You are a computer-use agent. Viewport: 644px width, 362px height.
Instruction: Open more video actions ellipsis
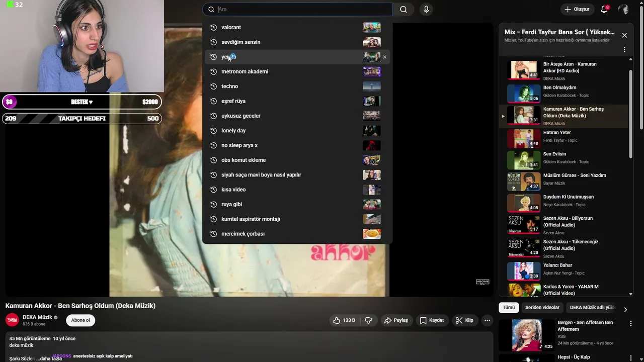pyautogui.click(x=487, y=320)
